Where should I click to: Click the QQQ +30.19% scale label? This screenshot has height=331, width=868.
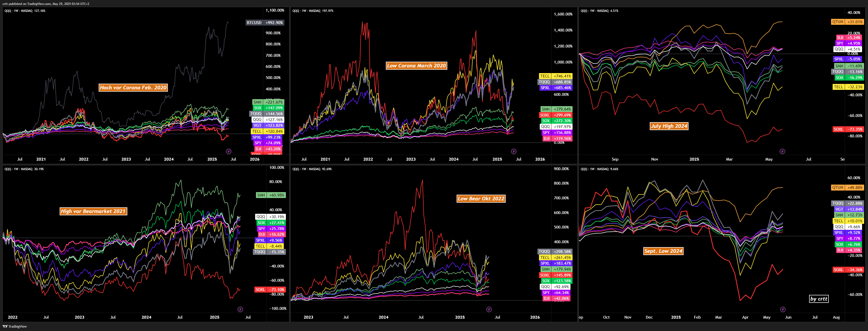[x=271, y=217]
